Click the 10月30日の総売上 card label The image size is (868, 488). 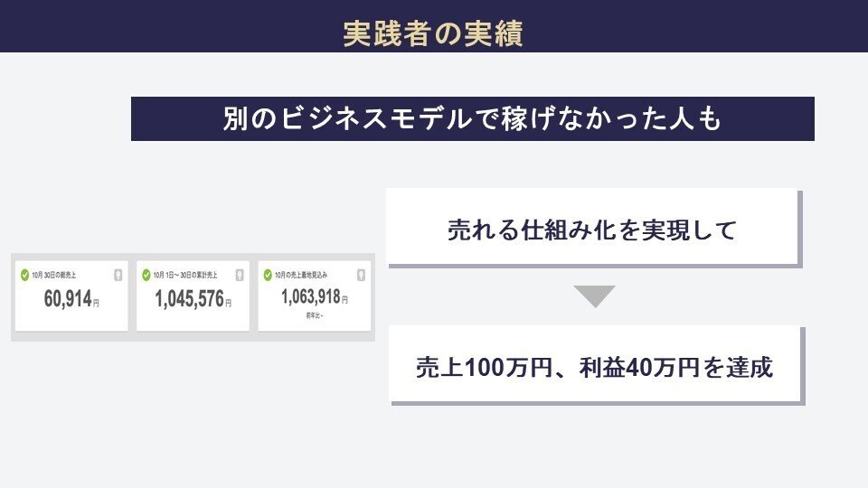click(56, 275)
